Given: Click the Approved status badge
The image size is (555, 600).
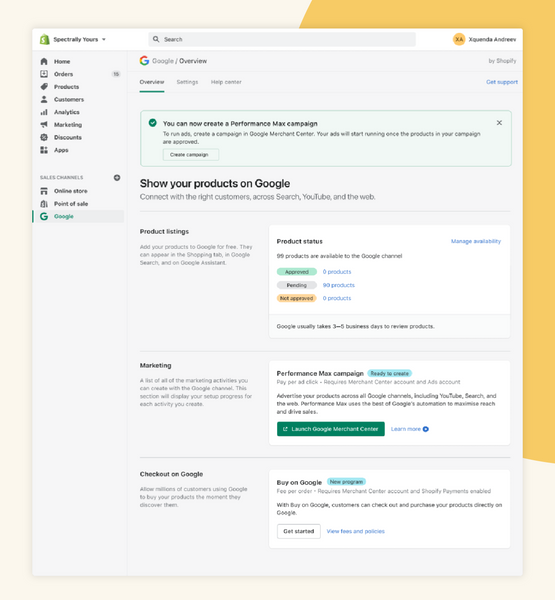Looking at the screenshot, I should [x=297, y=272].
